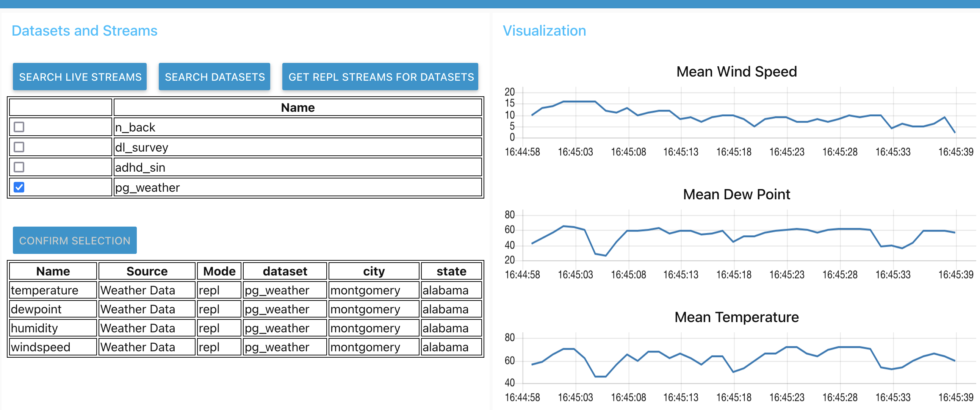The height and width of the screenshot is (410, 980).
Task: Check the n_back dataset checkbox
Action: pyautogui.click(x=19, y=127)
